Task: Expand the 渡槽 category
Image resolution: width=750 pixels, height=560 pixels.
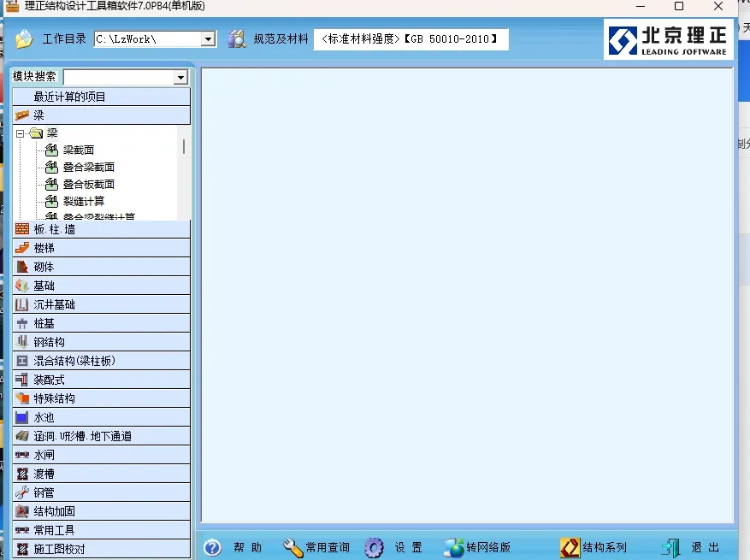Action: tap(102, 474)
